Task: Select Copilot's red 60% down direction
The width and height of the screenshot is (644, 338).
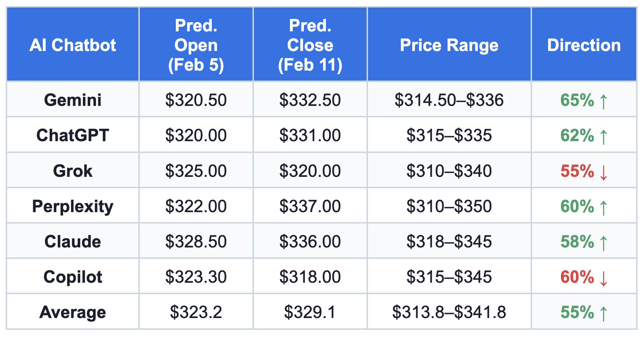Action: click(x=584, y=277)
